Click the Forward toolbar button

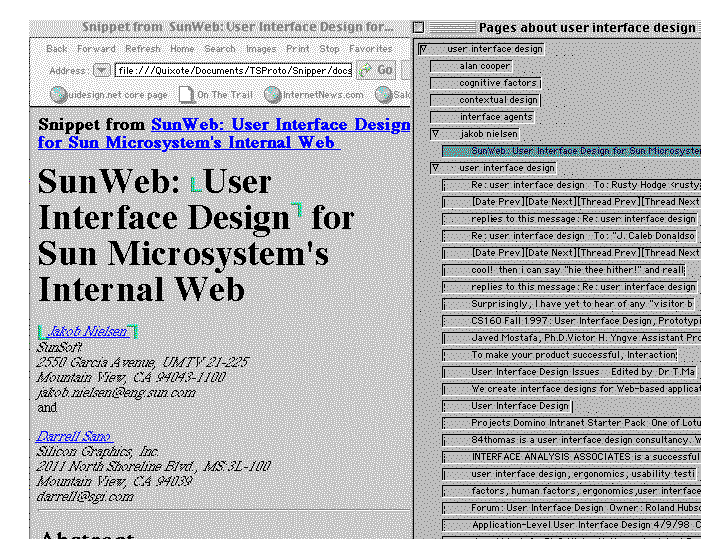pyautogui.click(x=96, y=49)
